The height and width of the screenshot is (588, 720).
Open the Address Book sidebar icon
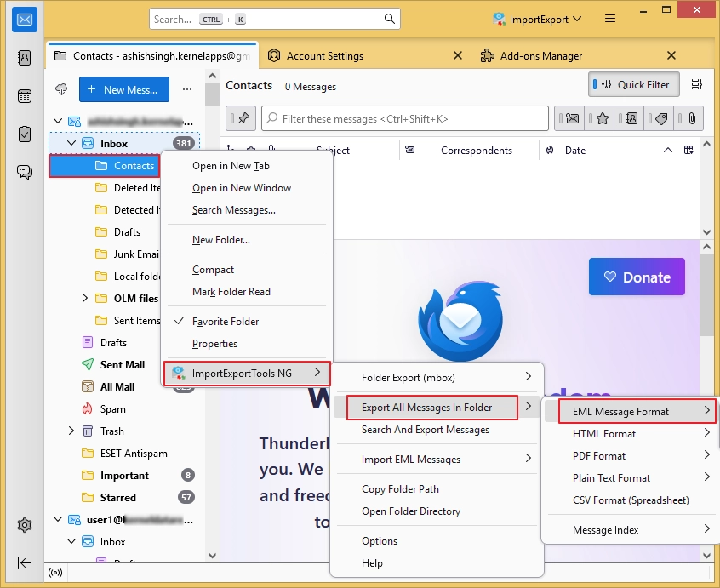click(24, 58)
